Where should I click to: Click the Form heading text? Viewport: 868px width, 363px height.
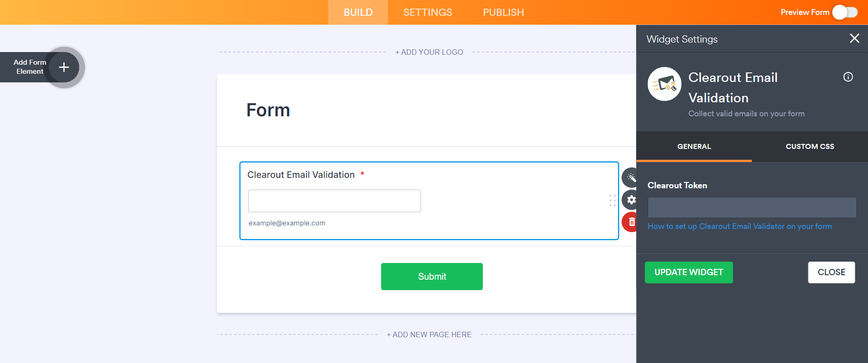click(x=268, y=110)
